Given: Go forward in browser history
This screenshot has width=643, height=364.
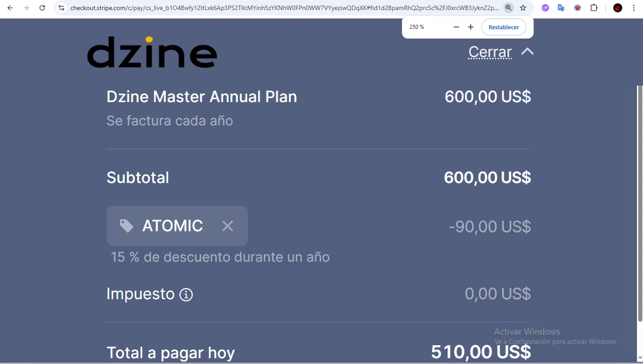Looking at the screenshot, I should click(26, 8).
